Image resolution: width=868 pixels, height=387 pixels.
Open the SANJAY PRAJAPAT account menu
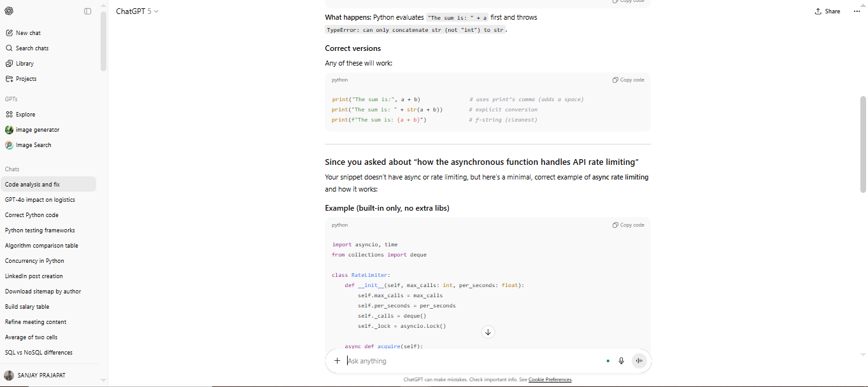pyautogui.click(x=40, y=375)
